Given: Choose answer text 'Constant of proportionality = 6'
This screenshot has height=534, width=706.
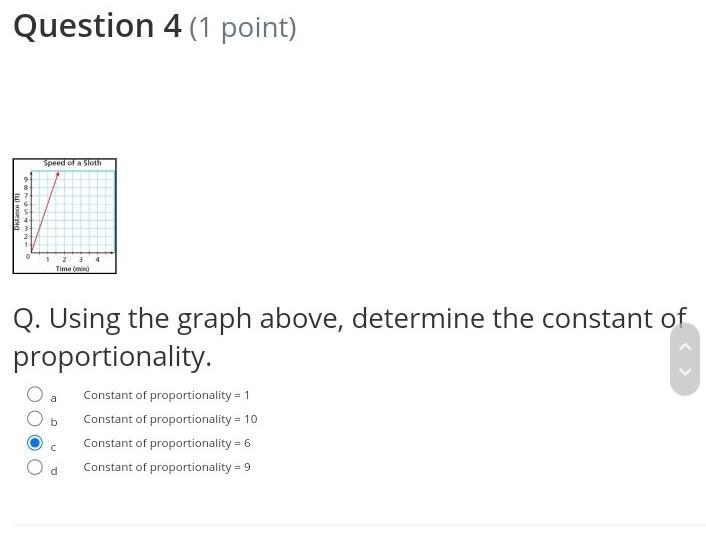Looking at the screenshot, I should [x=167, y=443].
